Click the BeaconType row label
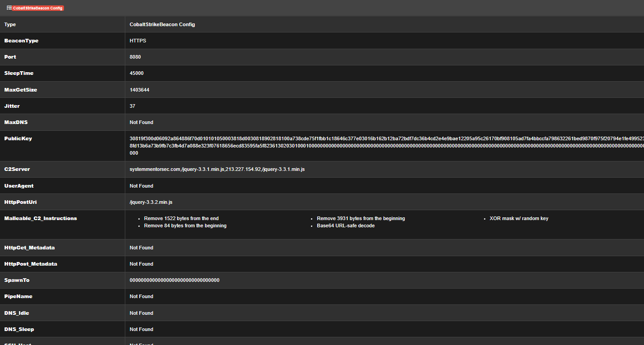 tap(21, 41)
